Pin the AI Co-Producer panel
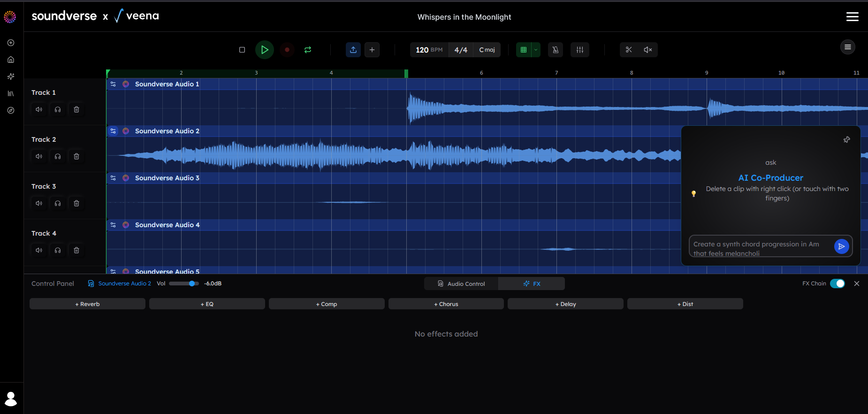Image resolution: width=868 pixels, height=414 pixels. (847, 139)
